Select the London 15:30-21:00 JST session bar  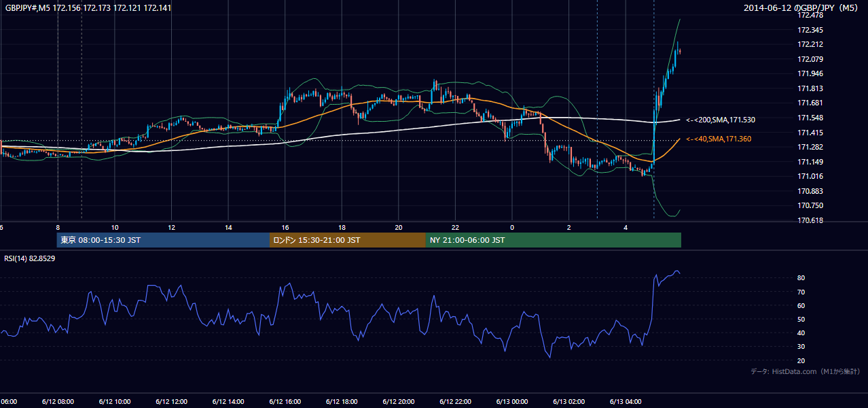(348, 240)
